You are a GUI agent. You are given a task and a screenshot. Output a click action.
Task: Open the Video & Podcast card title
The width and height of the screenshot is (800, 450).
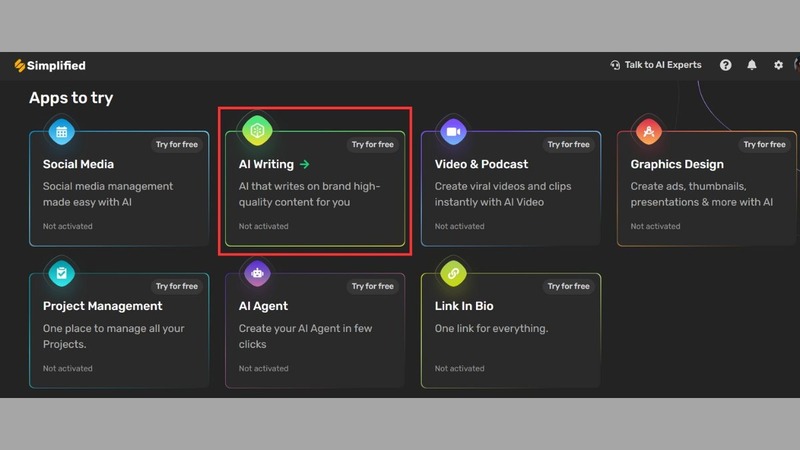point(481,164)
